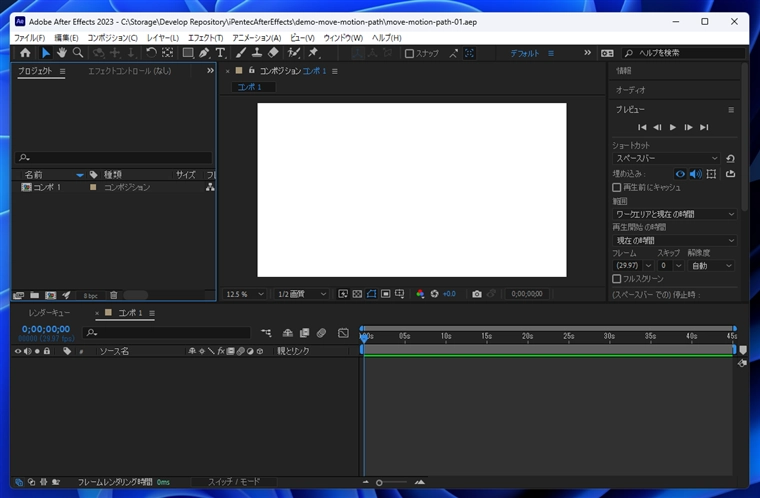Screen dimensions: 760x498
Task: Click the trash delete icon in Project panel
Action: click(113, 295)
